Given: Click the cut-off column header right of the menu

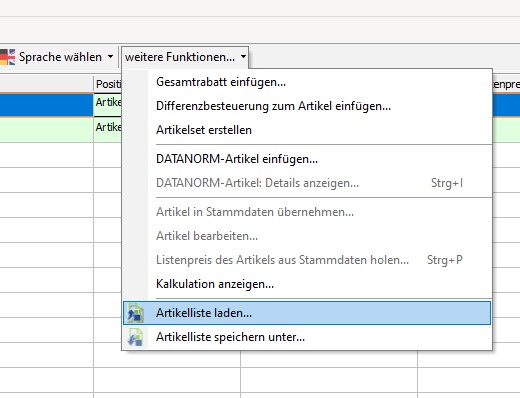Looking at the screenshot, I should pyautogui.click(x=506, y=84).
